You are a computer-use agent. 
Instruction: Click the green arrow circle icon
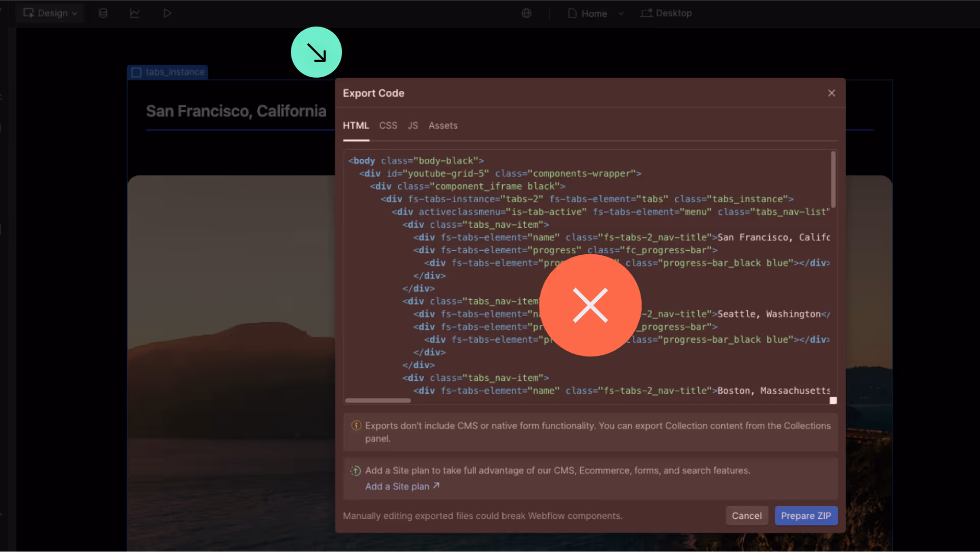click(x=316, y=52)
